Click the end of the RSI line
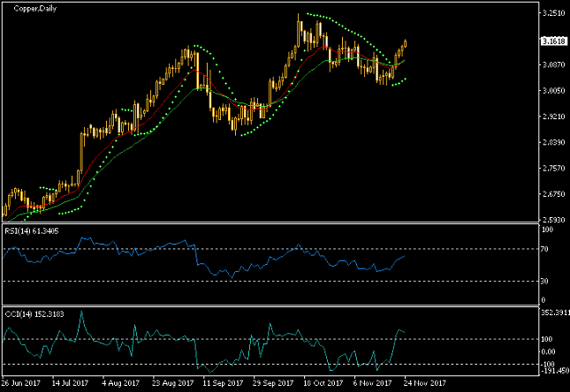This screenshot has height=392, width=570. [x=404, y=256]
